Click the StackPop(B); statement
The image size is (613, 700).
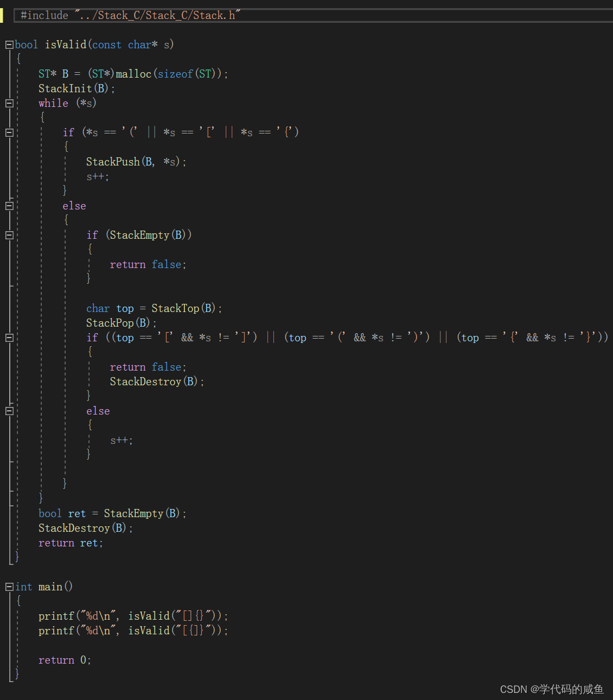click(x=121, y=323)
